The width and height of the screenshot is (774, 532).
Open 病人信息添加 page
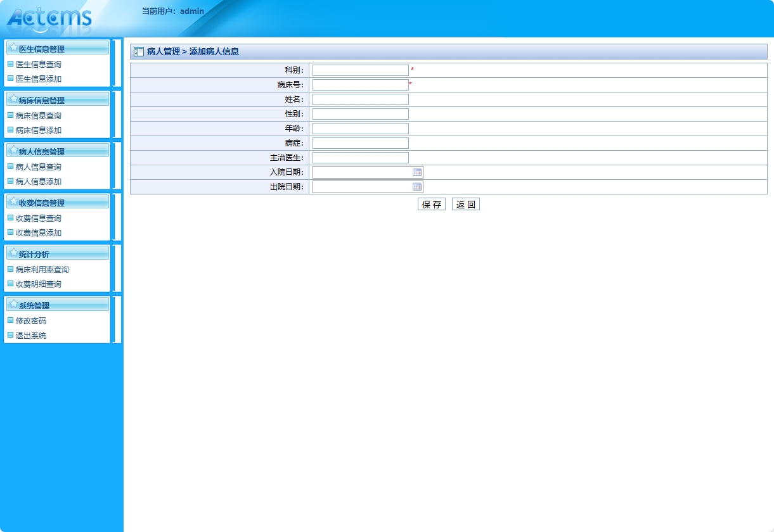39,182
